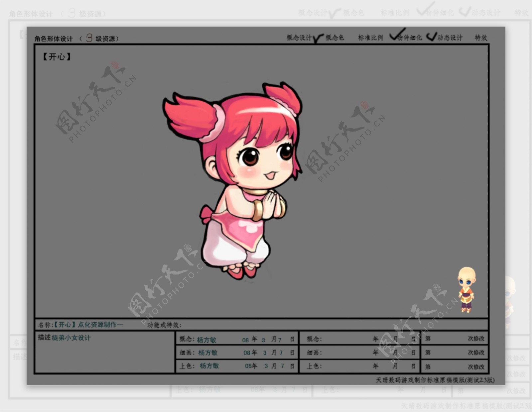This screenshot has height=412, width=532.
Task: Click the checkmark between 概念设计 and 概念色
Action: [318, 38]
